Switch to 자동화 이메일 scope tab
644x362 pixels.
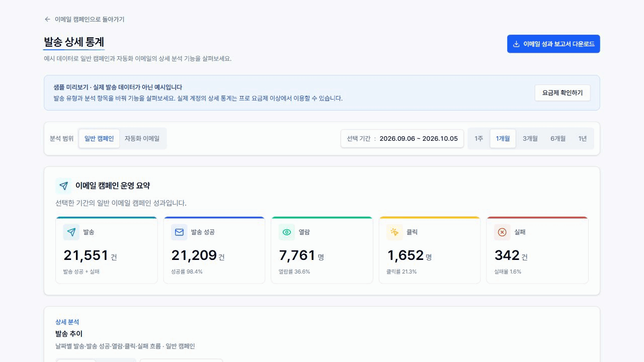tap(142, 138)
